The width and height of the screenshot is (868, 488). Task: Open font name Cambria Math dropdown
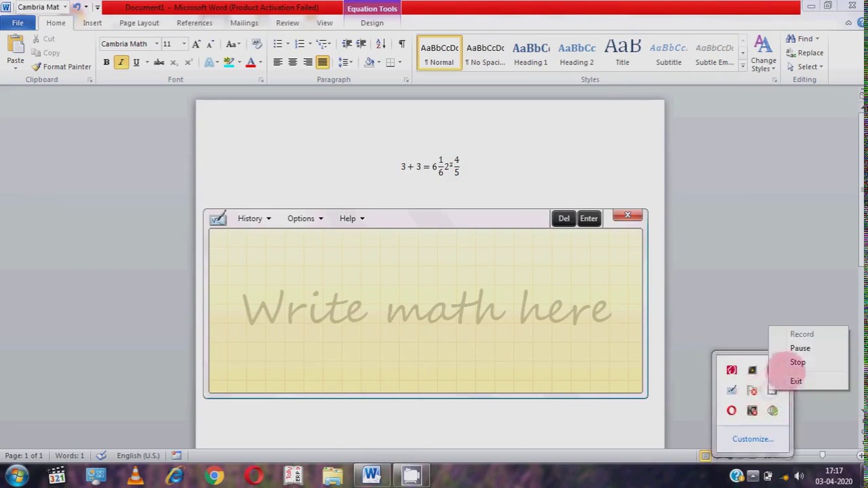pyautogui.click(x=156, y=44)
